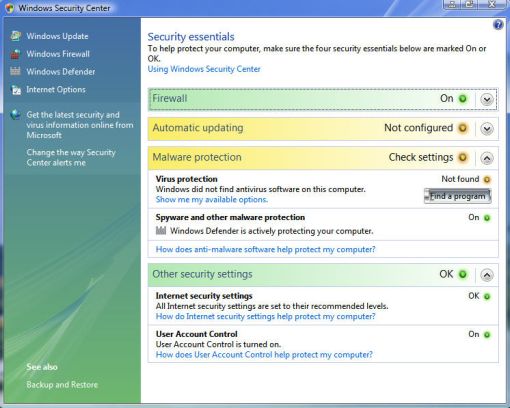Change the way Security Center alerts me
The height and width of the screenshot is (408, 510).
click(71, 158)
